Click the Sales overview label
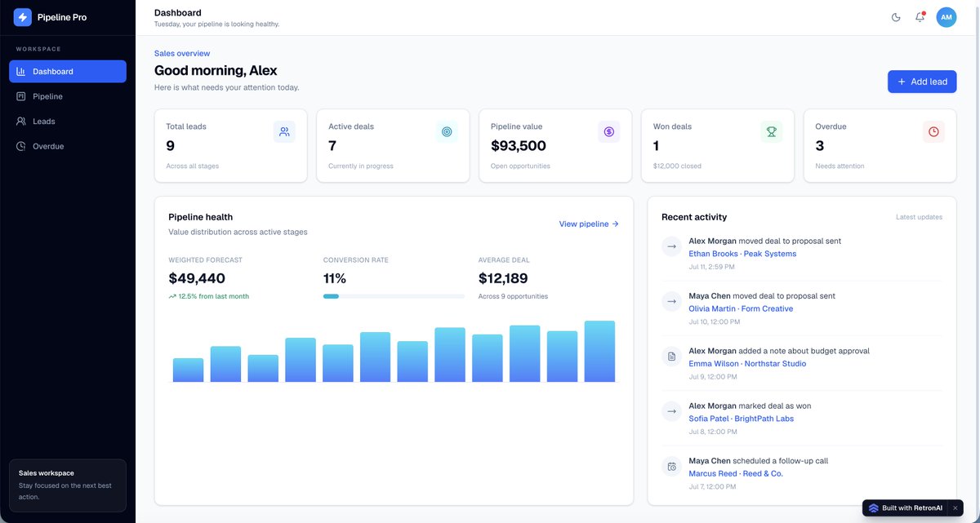 182,53
